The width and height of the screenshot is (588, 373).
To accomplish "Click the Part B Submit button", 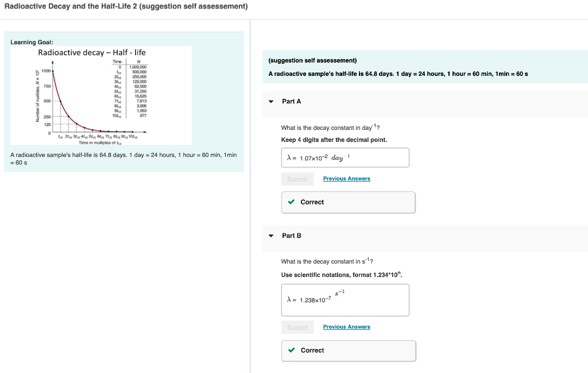I will click(x=297, y=327).
